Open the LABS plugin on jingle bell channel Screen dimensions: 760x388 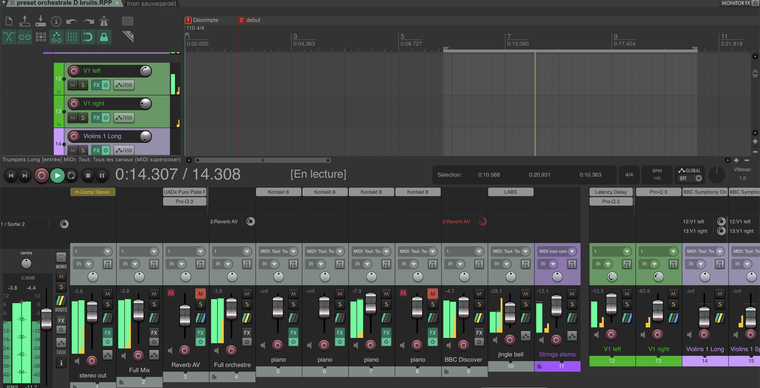tap(511, 192)
